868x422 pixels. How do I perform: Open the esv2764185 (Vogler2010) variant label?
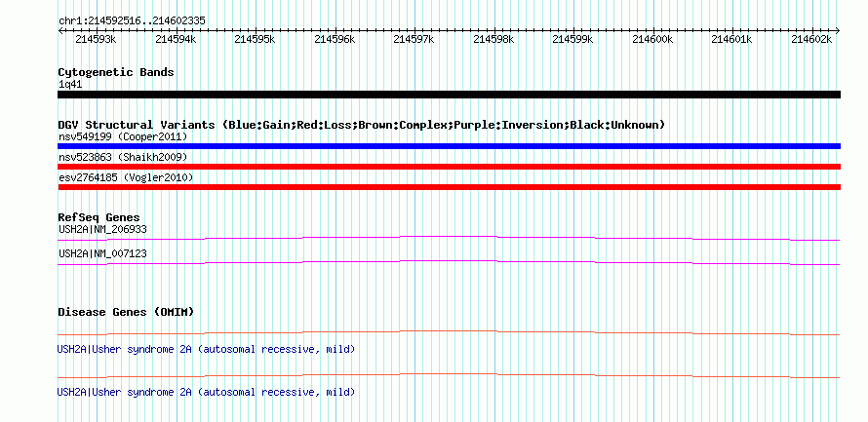click(126, 177)
